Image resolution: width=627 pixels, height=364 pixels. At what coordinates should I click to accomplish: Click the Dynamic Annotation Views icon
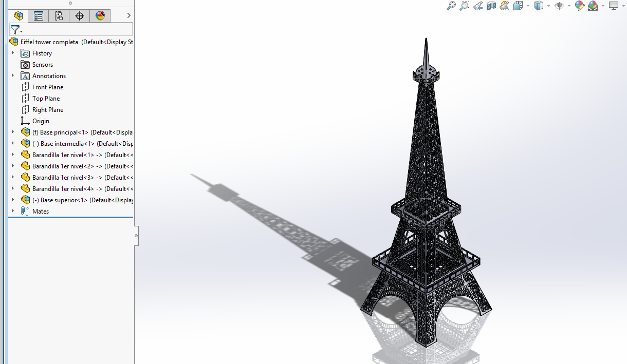504,6
